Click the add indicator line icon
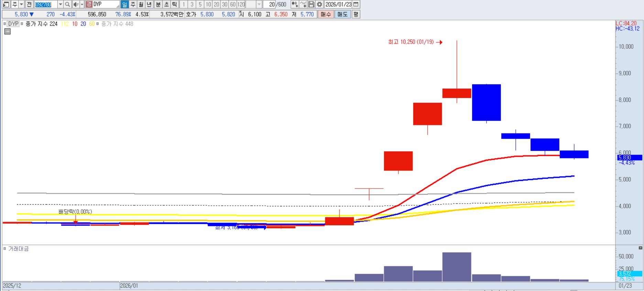Viewport: 644px width, 291px height. point(303,4)
